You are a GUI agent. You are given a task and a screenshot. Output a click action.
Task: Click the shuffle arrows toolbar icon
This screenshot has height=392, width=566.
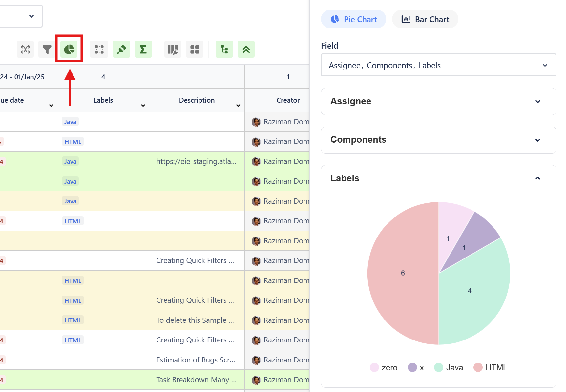tap(25, 50)
